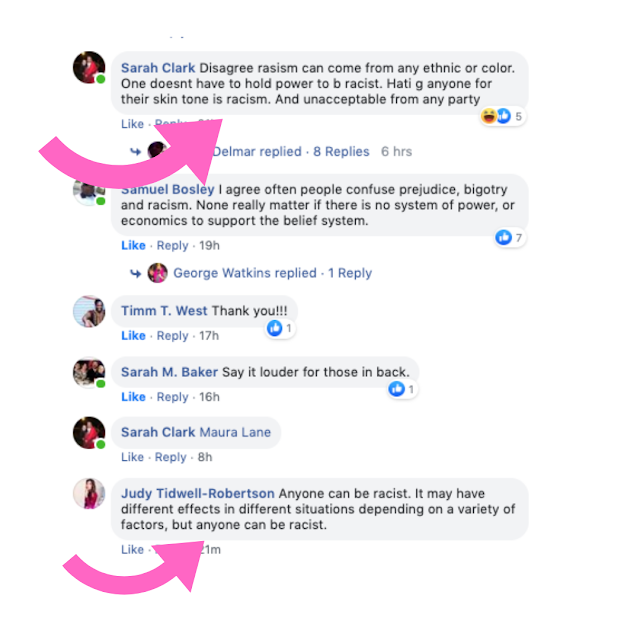This screenshot has height=640, width=640.
Task: Like Samuel Bosley's comment
Action: (x=133, y=245)
